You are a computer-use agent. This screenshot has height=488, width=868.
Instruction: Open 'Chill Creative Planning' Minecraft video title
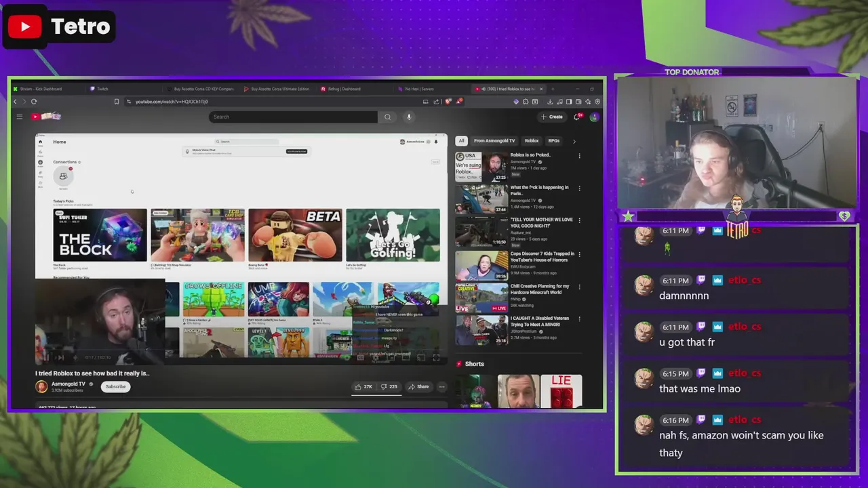pos(540,289)
